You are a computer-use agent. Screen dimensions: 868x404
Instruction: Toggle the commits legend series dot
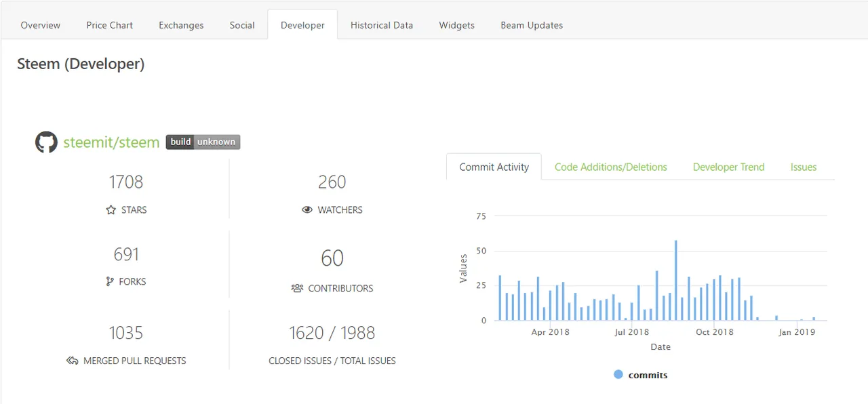[x=618, y=374]
